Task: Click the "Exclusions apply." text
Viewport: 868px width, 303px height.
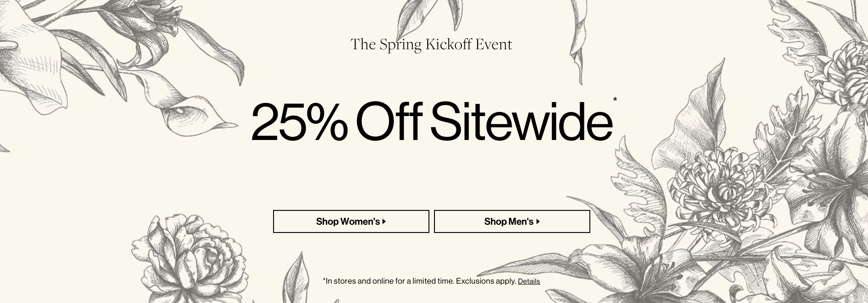Action: coord(486,281)
